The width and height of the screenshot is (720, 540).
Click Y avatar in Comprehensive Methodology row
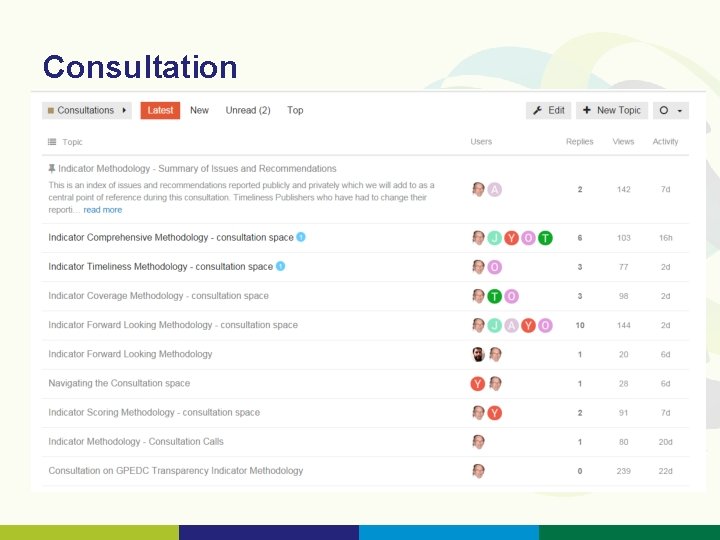coord(512,238)
